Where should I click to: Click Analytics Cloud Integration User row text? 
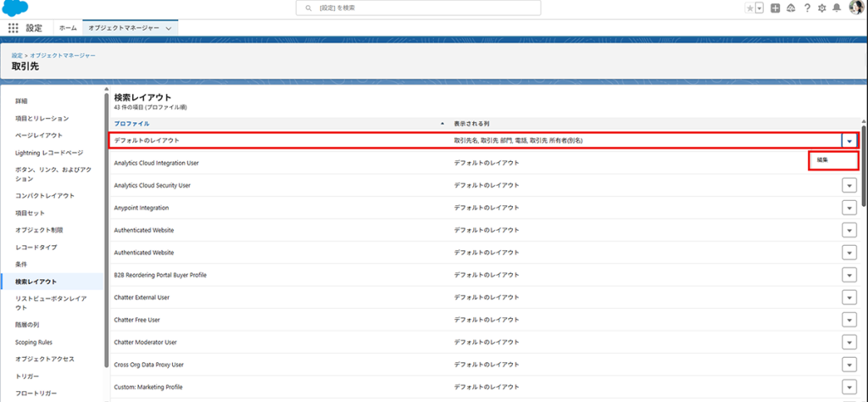pyautogui.click(x=156, y=163)
